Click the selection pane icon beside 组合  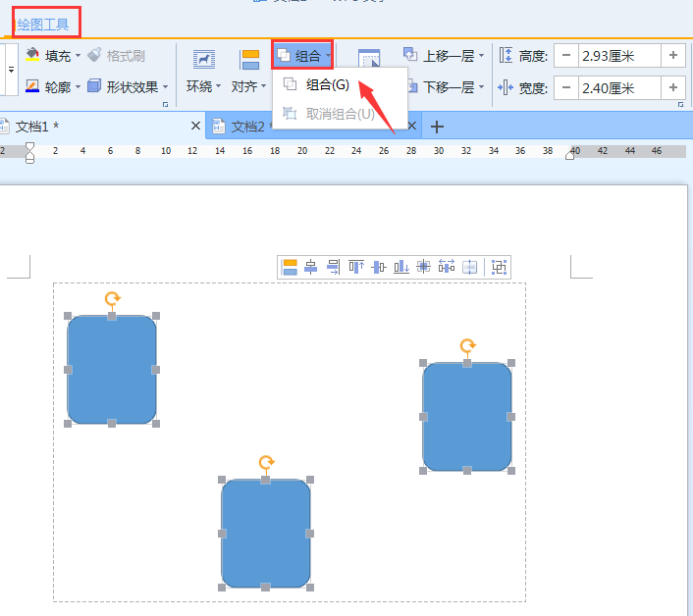coord(369,59)
